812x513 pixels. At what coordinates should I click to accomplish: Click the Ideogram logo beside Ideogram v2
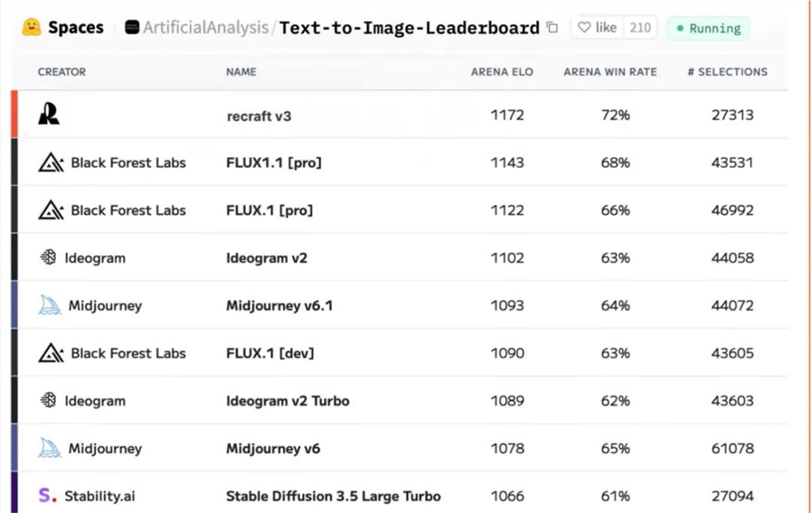point(48,258)
